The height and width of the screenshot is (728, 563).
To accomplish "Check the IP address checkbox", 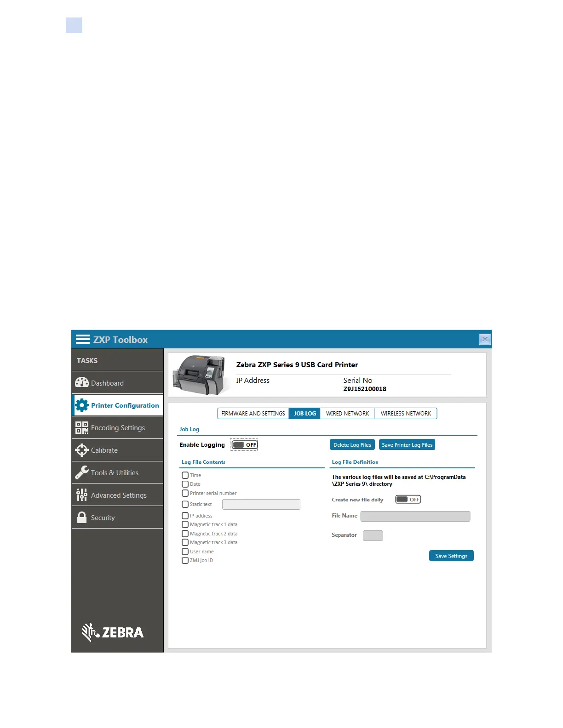I will click(x=185, y=516).
